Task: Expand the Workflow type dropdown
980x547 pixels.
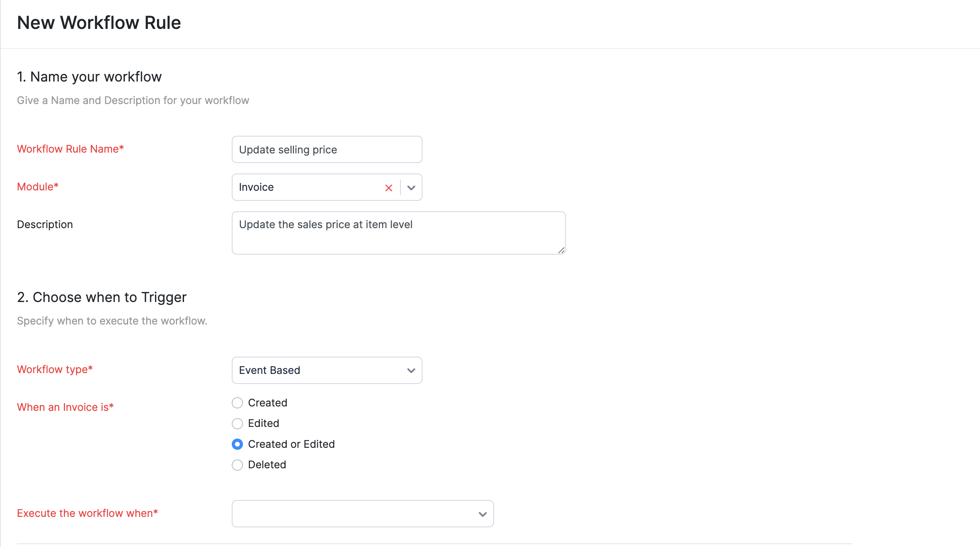Action: point(410,370)
